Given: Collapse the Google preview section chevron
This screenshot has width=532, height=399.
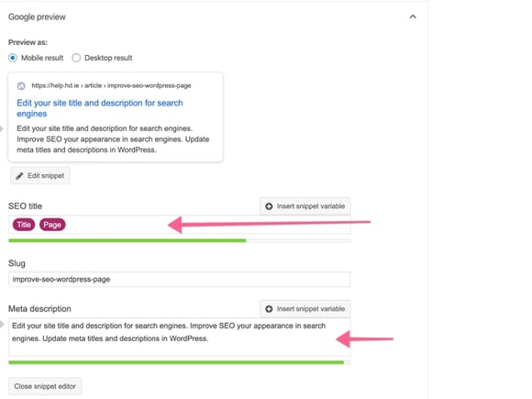Looking at the screenshot, I should click(x=413, y=17).
